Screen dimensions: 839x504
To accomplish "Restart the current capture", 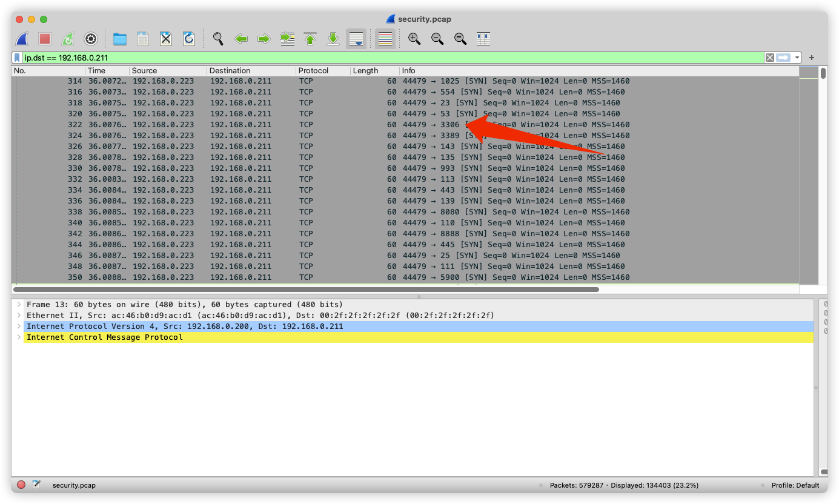I will [68, 39].
